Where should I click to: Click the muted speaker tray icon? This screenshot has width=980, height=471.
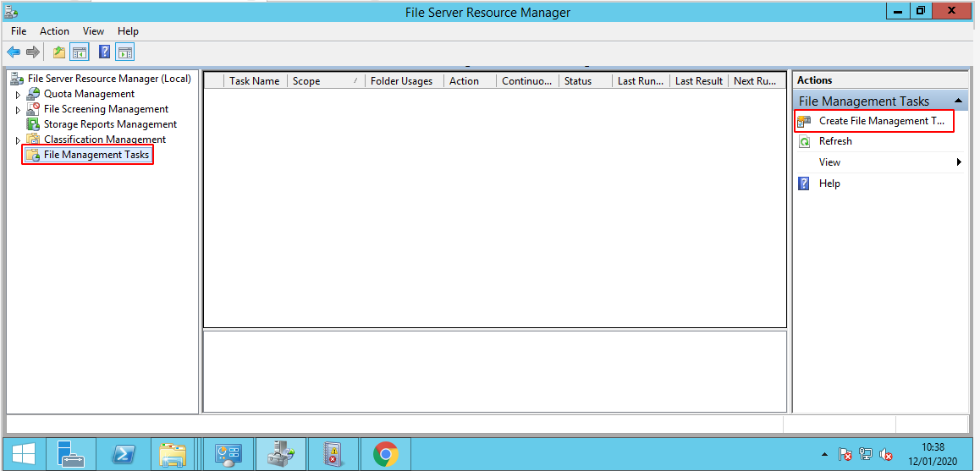[885, 454]
